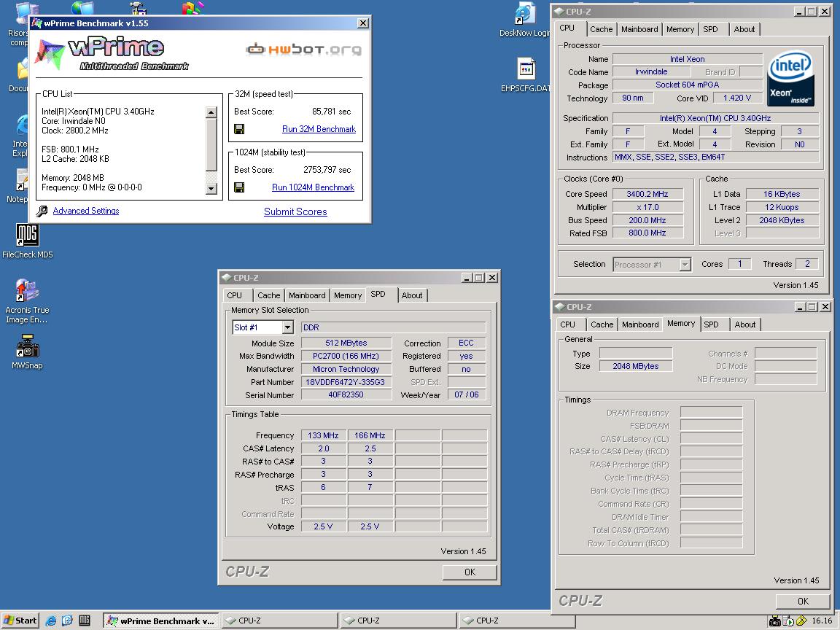Open the HWBOT.org logo in wPrime
This screenshot has height=630, width=840.
304,50
